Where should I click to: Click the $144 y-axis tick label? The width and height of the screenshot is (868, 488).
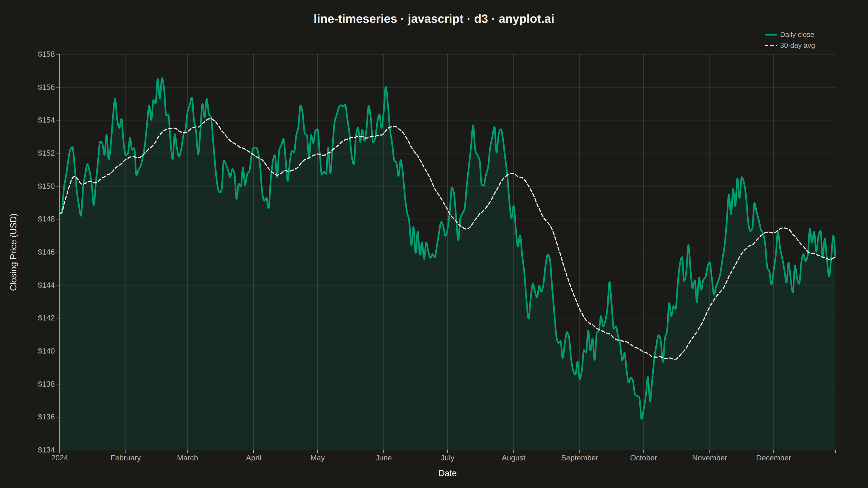[x=46, y=285]
